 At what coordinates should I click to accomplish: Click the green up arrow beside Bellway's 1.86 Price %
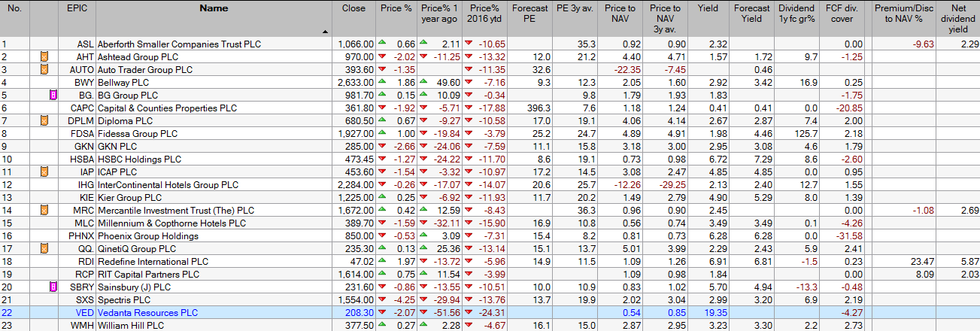click(x=383, y=82)
